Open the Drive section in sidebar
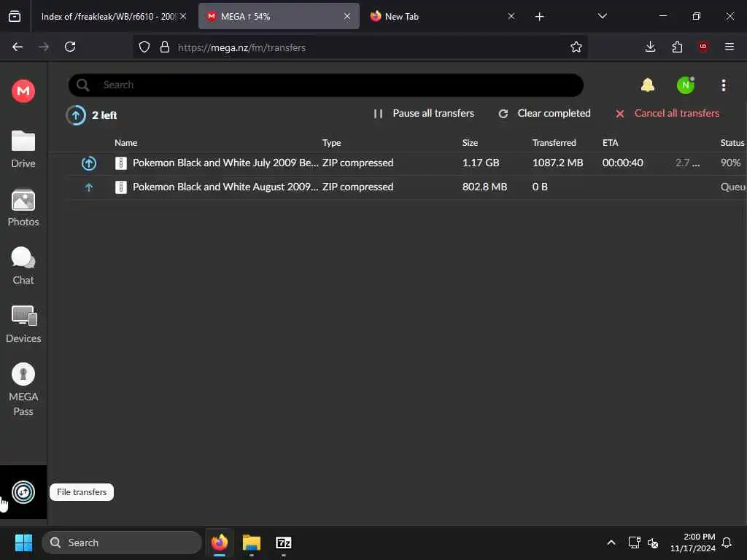This screenshot has height=560, width=747. 23,149
